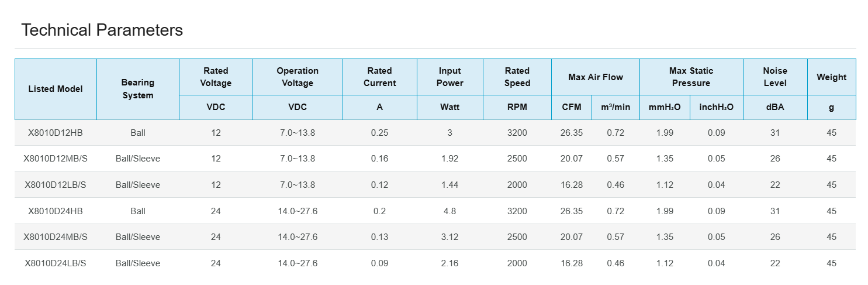The height and width of the screenshot is (285, 868).
Task: Click the Bearing System column header
Action: point(138,89)
